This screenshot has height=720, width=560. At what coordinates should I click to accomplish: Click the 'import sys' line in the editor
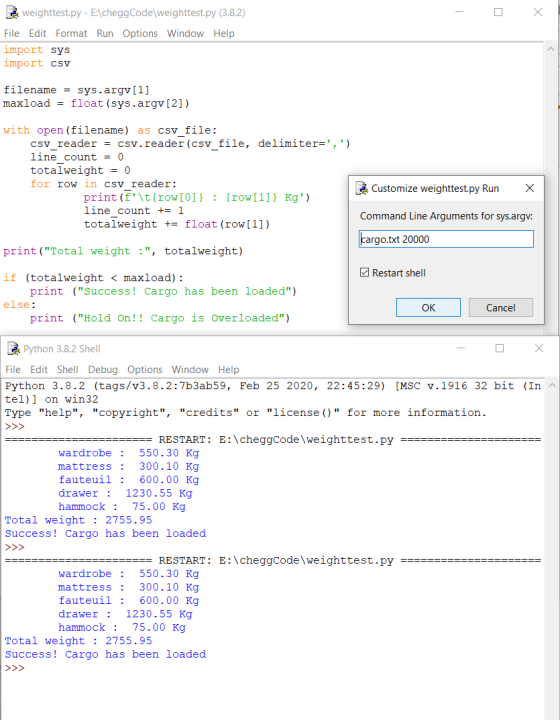37,50
